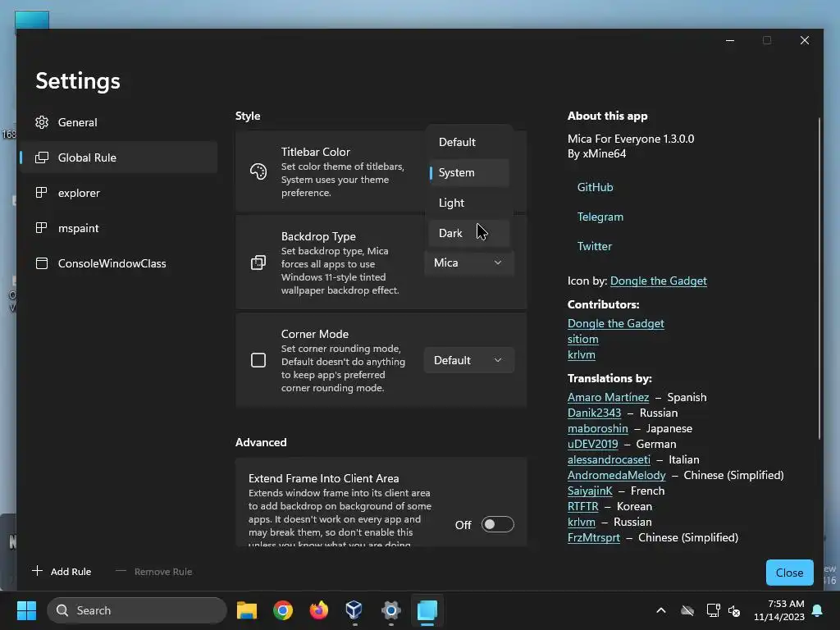This screenshot has width=840, height=630.
Task: Click the Corner Mode square icon
Action: 258,360
